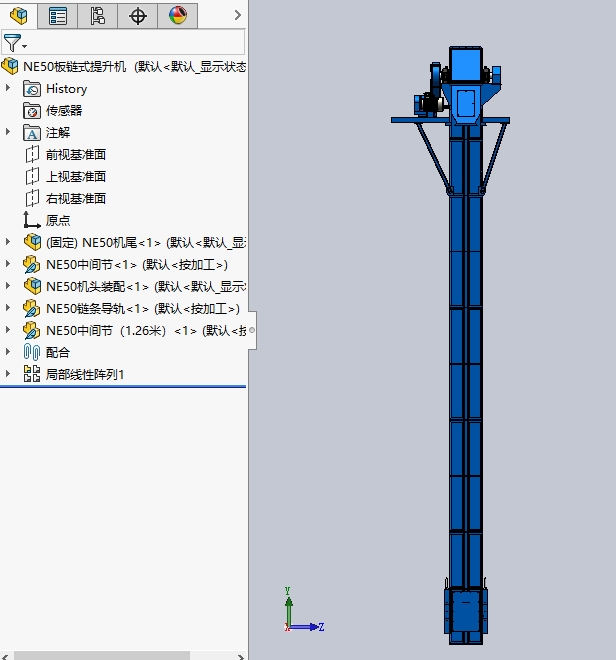Image resolution: width=616 pixels, height=660 pixels.
Task: Click the 传感器 sensor folder icon
Action: point(32,111)
